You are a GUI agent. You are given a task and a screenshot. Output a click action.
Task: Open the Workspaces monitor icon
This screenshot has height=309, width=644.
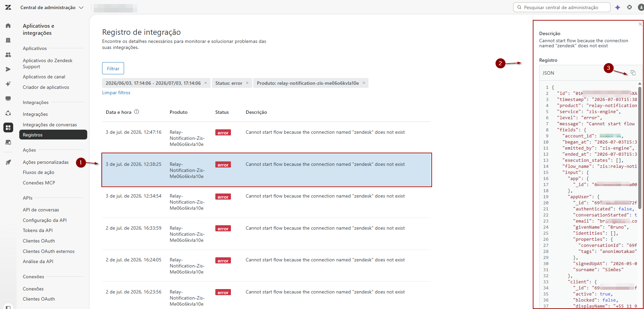(8, 99)
